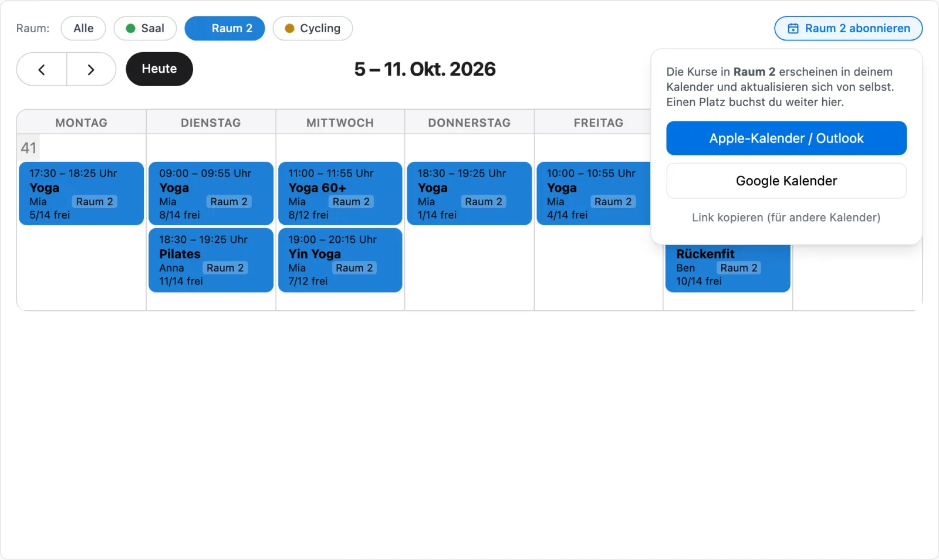Click the DIENSTAG column header

coord(211,123)
